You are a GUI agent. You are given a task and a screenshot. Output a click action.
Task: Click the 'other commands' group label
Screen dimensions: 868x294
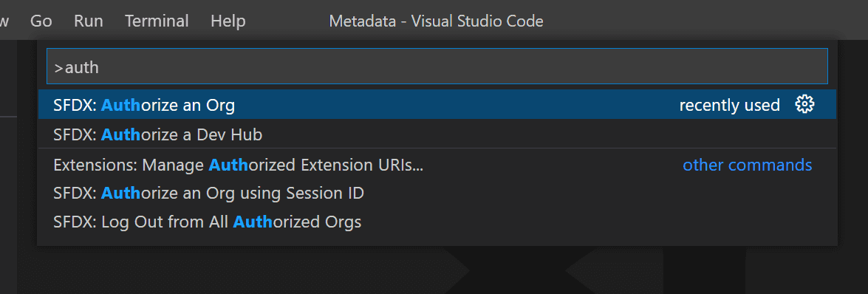coord(748,165)
